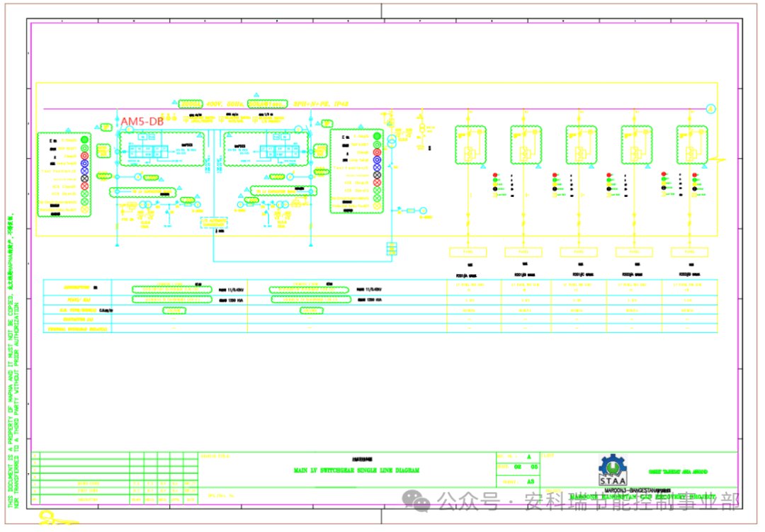The width and height of the screenshot is (765, 532).
Task: Select left panel green E.Stop lamp
Action: pyautogui.click(x=84, y=140)
